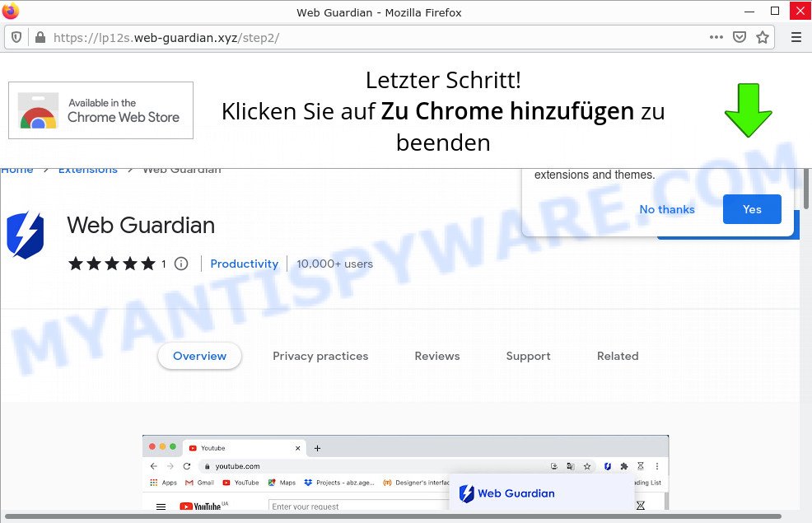Click the Yes button in the popup
This screenshot has width=812, height=523.
click(x=752, y=209)
